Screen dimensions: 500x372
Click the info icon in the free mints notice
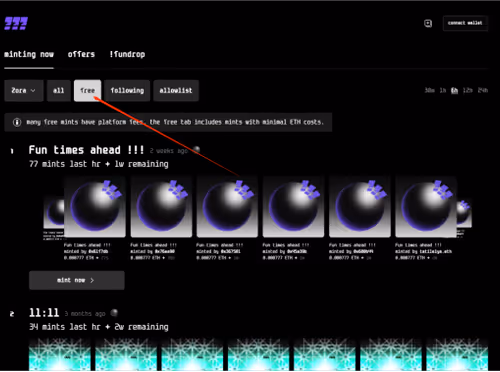(x=17, y=122)
